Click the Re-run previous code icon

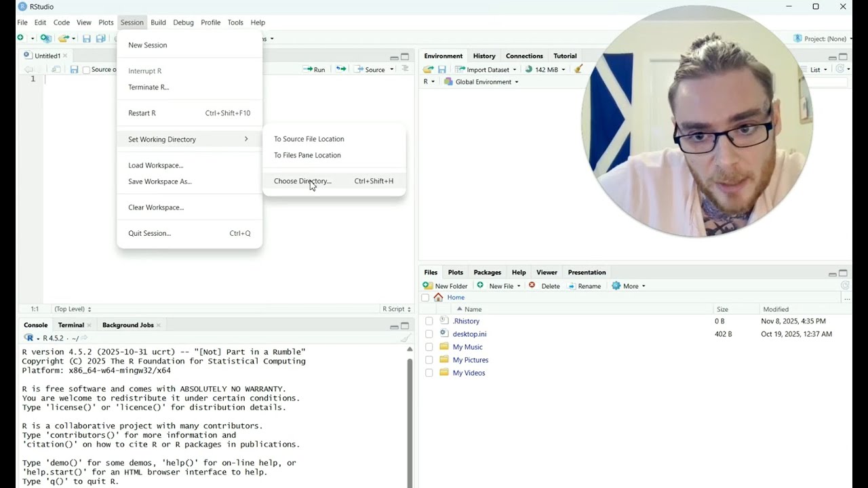(341, 69)
